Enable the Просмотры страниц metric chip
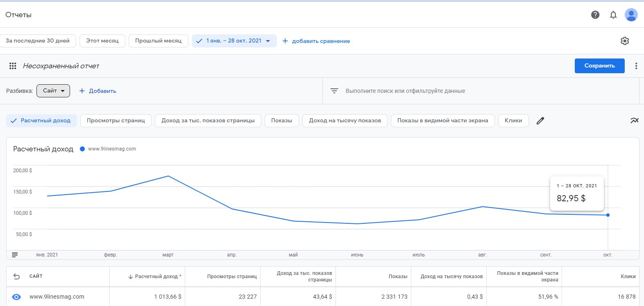Viewport: 644px width, 306px height. coord(116,121)
